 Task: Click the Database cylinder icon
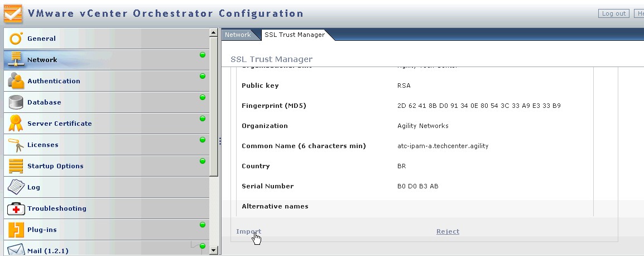[x=16, y=102]
